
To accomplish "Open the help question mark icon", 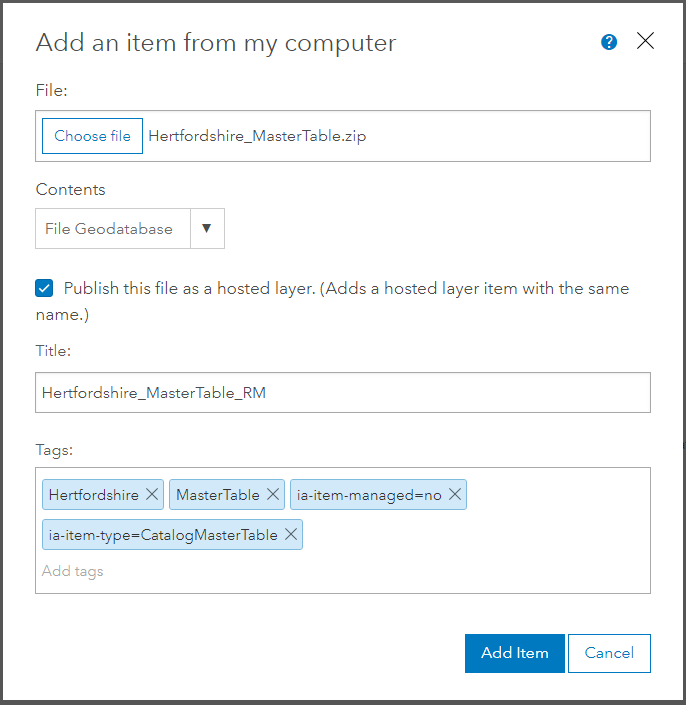I will [609, 42].
